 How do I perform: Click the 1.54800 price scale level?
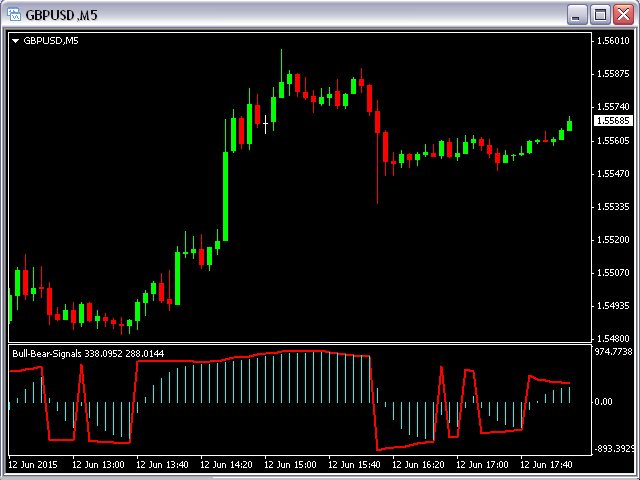coord(613,339)
